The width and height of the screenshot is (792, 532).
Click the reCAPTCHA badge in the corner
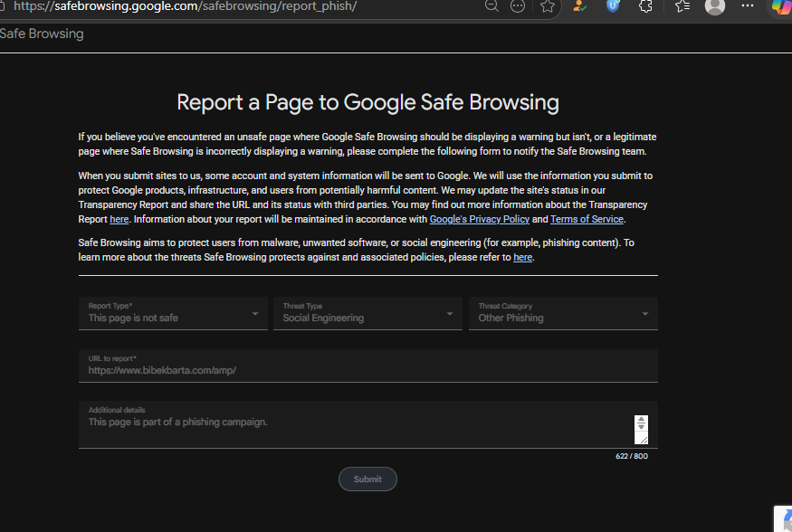(784, 518)
